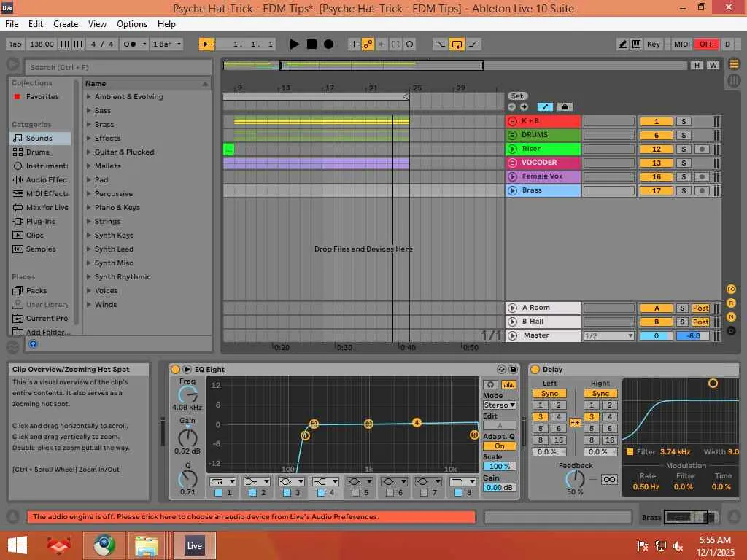Unfold the Riser track
This screenshot has width=747, height=560.
(513, 149)
